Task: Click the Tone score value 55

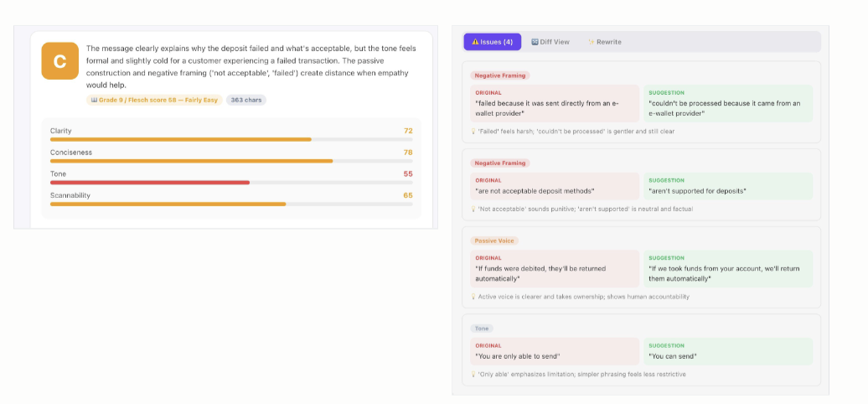Action: pos(408,174)
